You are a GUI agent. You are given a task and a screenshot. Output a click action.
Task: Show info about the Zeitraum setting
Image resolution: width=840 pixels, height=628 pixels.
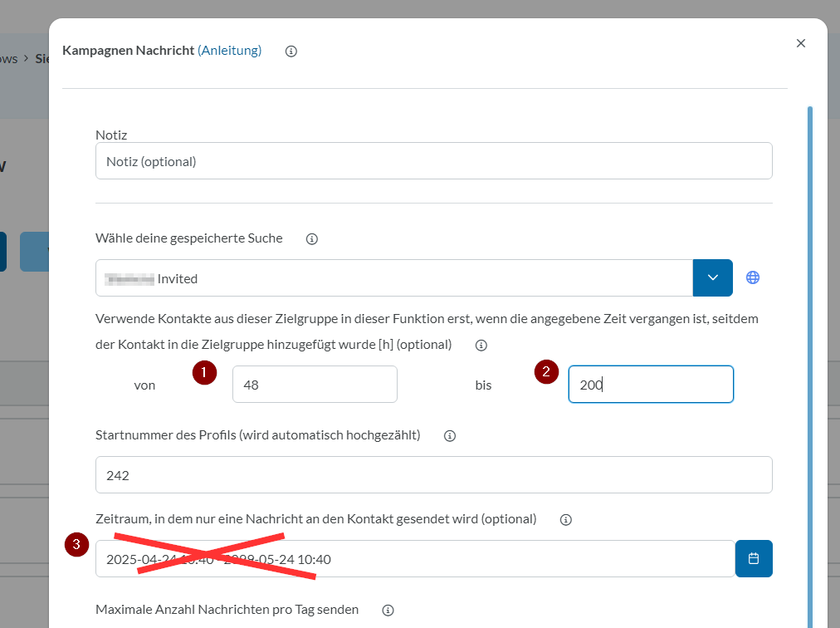click(566, 520)
